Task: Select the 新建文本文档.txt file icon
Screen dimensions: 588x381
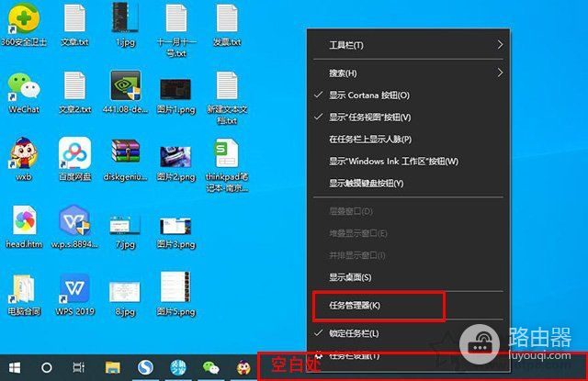Action: pos(227,86)
